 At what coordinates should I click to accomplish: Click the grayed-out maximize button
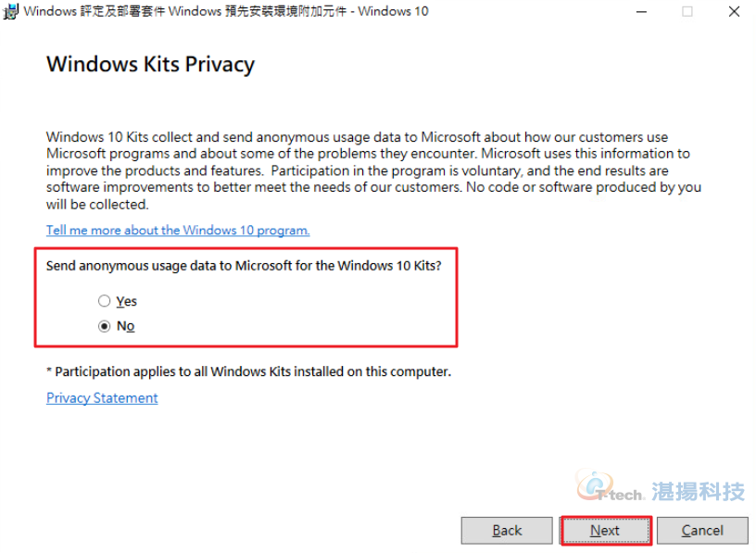[x=687, y=11]
